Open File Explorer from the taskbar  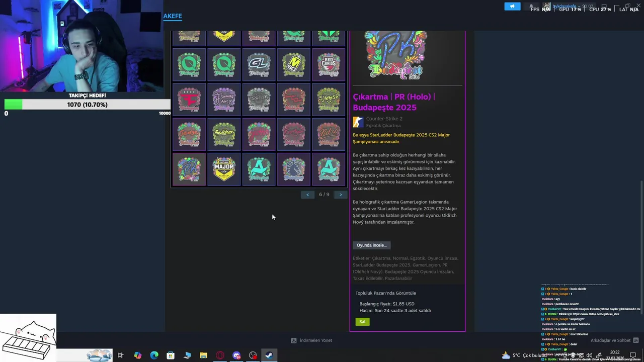click(x=203, y=355)
